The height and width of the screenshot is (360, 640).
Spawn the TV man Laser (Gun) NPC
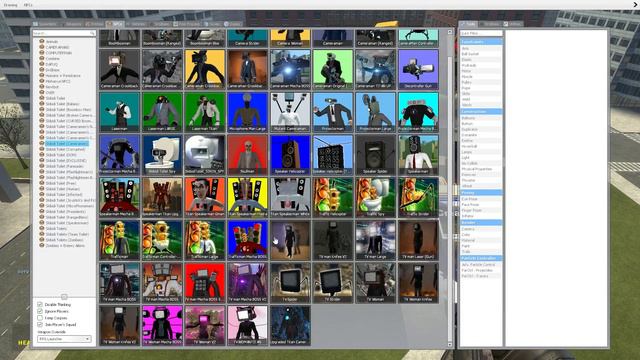point(418,240)
